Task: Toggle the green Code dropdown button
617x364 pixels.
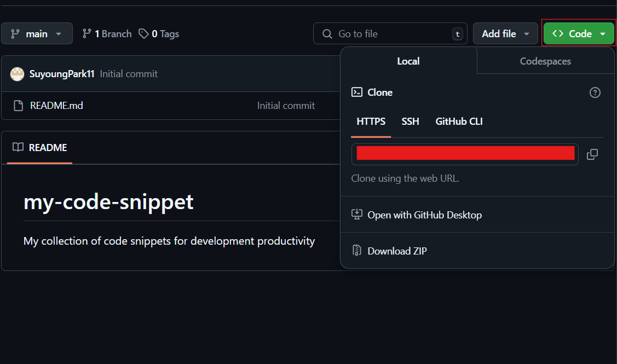Action: click(x=579, y=34)
